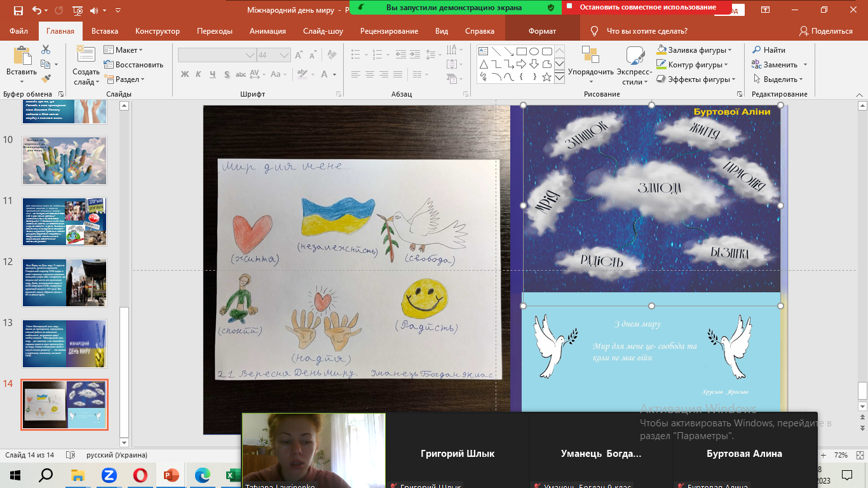Click the Copy icon in clipboard group
This screenshot has width=868, height=488.
tap(45, 64)
